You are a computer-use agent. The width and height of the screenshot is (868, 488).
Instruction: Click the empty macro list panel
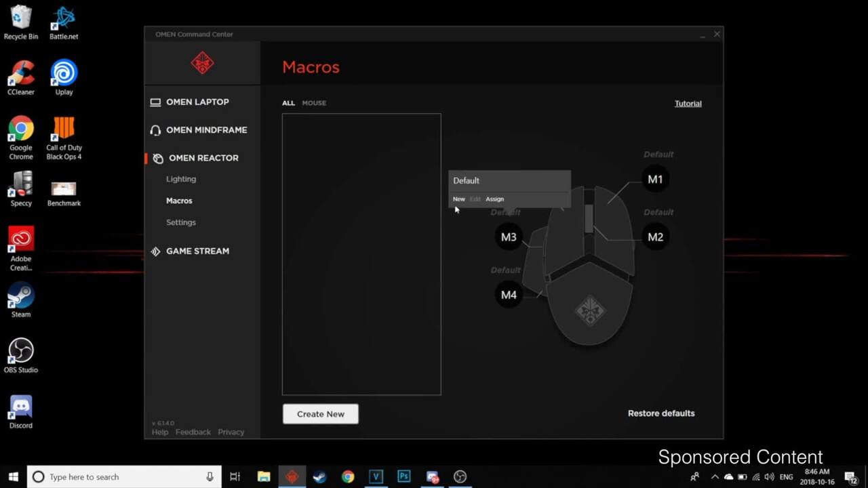pyautogui.click(x=361, y=254)
